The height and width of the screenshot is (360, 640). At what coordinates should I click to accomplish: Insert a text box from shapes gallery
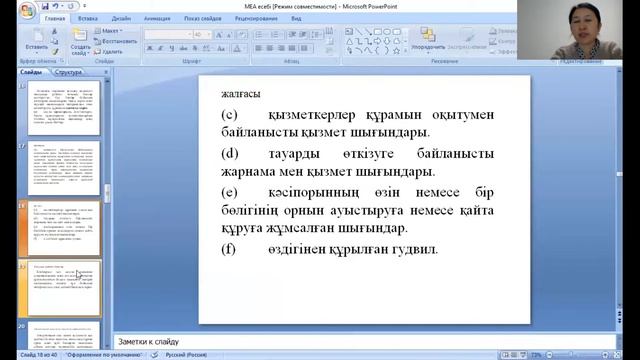pyautogui.click(x=349, y=31)
